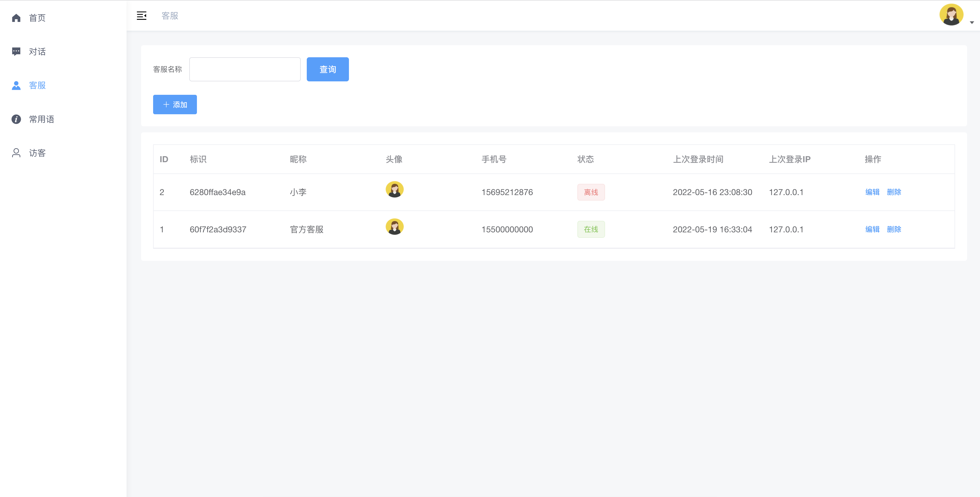Screen dimensions: 980x497
Task: Edit the 小李 row via 编辑
Action: tap(872, 192)
